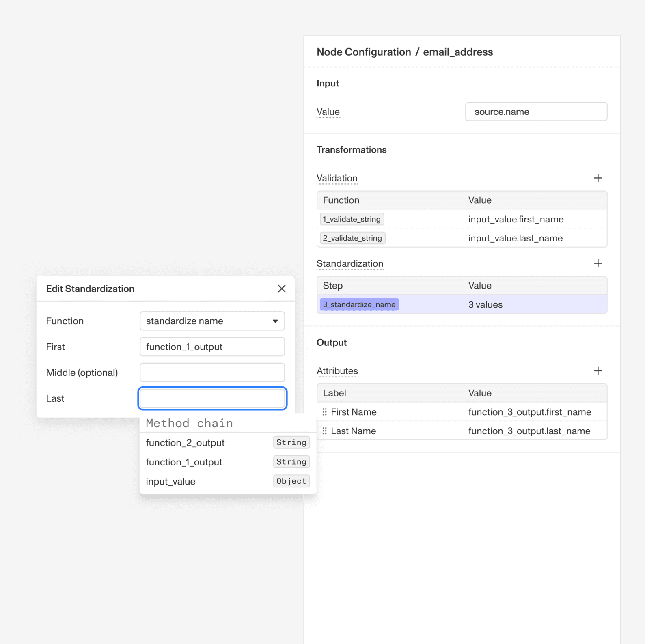Select the 1_validate_string function tag
Image resolution: width=645 pixels, height=644 pixels.
[x=352, y=219]
